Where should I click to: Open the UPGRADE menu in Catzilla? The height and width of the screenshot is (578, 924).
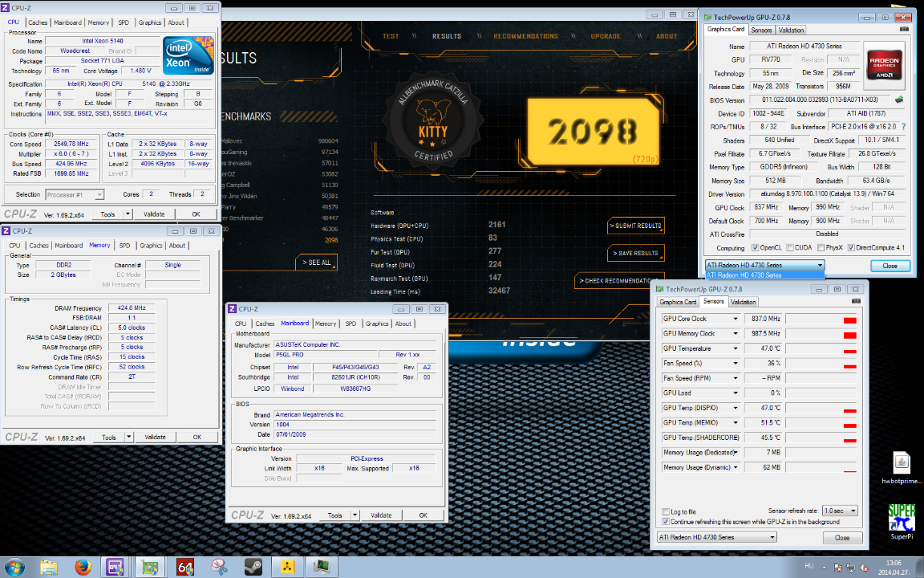point(606,36)
